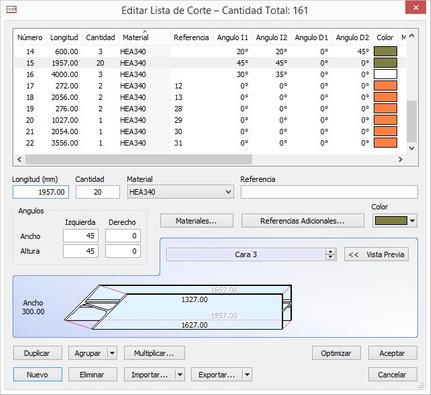Image resolution: width=431 pixels, height=395 pixels.
Task: Select row 18 with length 2056.00
Action: click(x=210, y=97)
